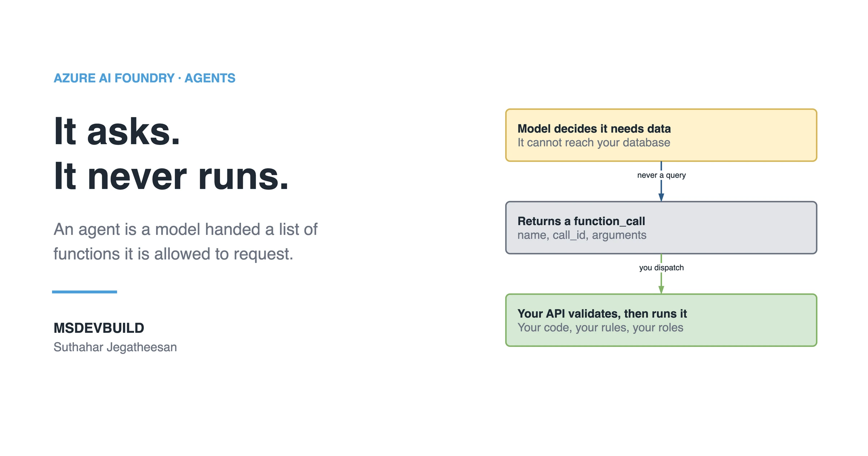The image size is (868, 456).
Task: Click the line 'functions it is allowed to request.'
Action: 173,254
